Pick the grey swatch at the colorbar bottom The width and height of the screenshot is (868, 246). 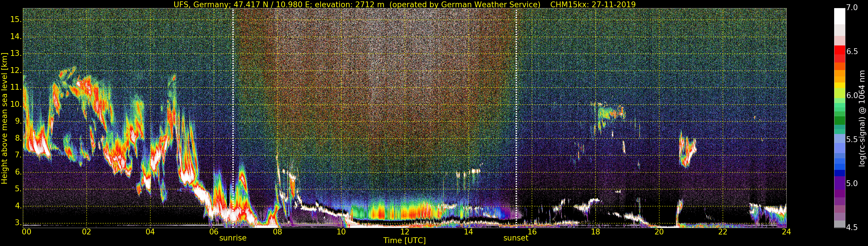tap(840, 224)
